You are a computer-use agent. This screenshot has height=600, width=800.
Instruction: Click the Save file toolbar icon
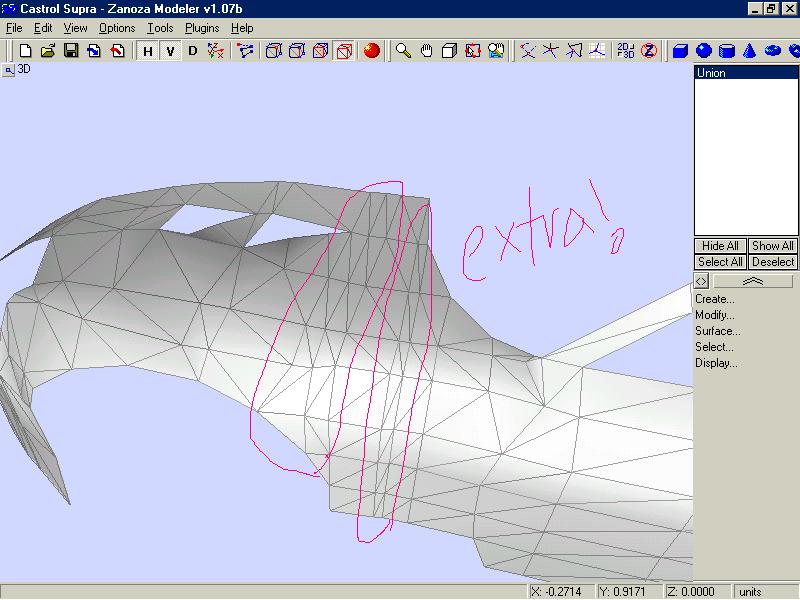pyautogui.click(x=71, y=50)
